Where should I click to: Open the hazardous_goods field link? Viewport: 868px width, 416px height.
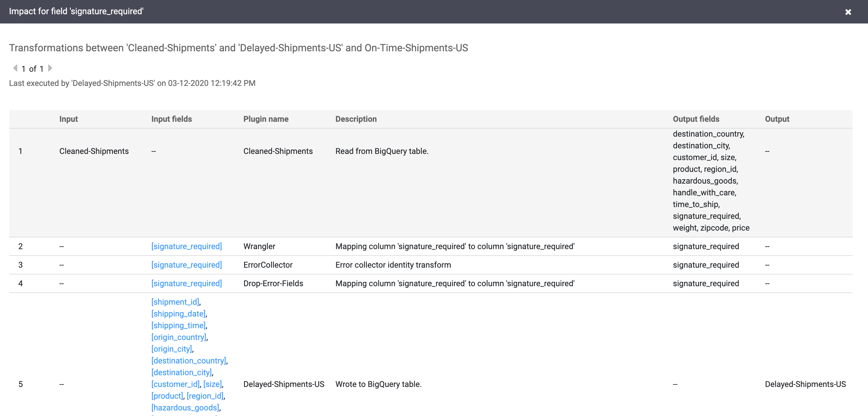tap(185, 408)
